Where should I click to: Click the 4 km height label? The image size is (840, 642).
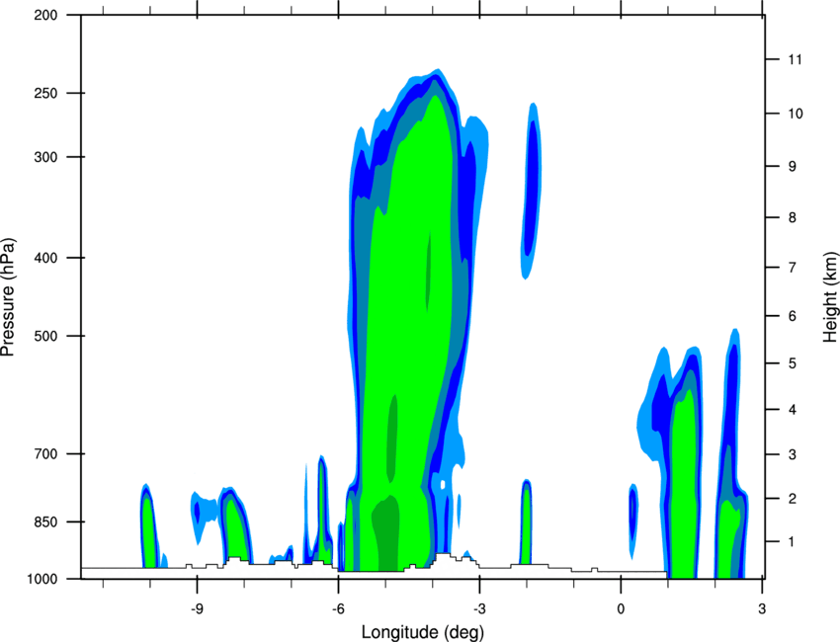tap(793, 410)
